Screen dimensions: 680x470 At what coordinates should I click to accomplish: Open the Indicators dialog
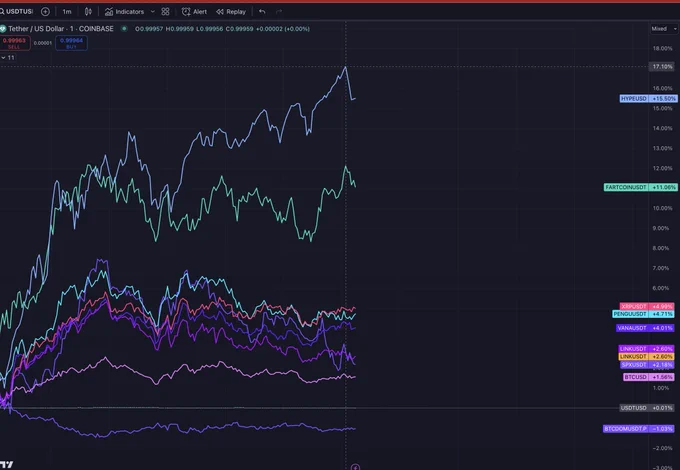[124, 12]
